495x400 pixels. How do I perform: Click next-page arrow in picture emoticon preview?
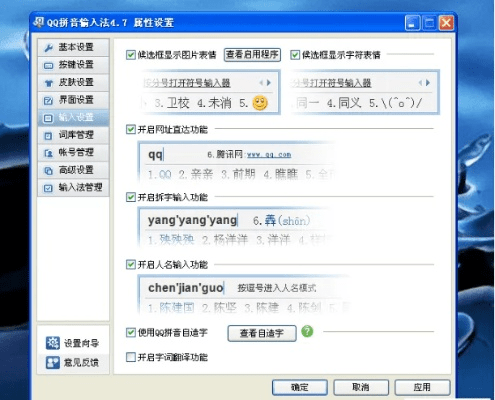(269, 82)
